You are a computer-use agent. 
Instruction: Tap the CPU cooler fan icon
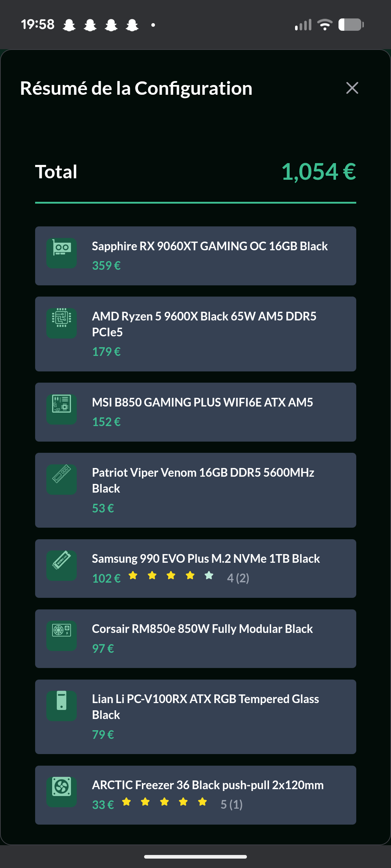(62, 792)
